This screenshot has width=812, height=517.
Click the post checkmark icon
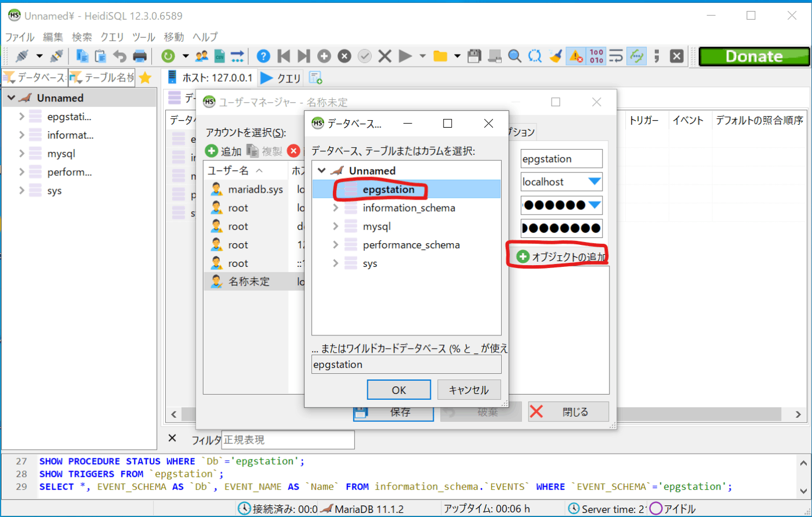364,56
